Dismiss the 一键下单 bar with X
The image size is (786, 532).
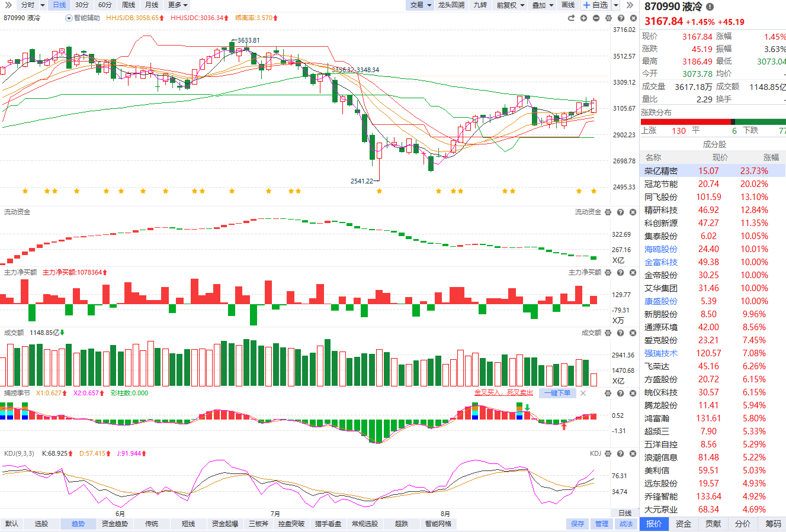583,393
